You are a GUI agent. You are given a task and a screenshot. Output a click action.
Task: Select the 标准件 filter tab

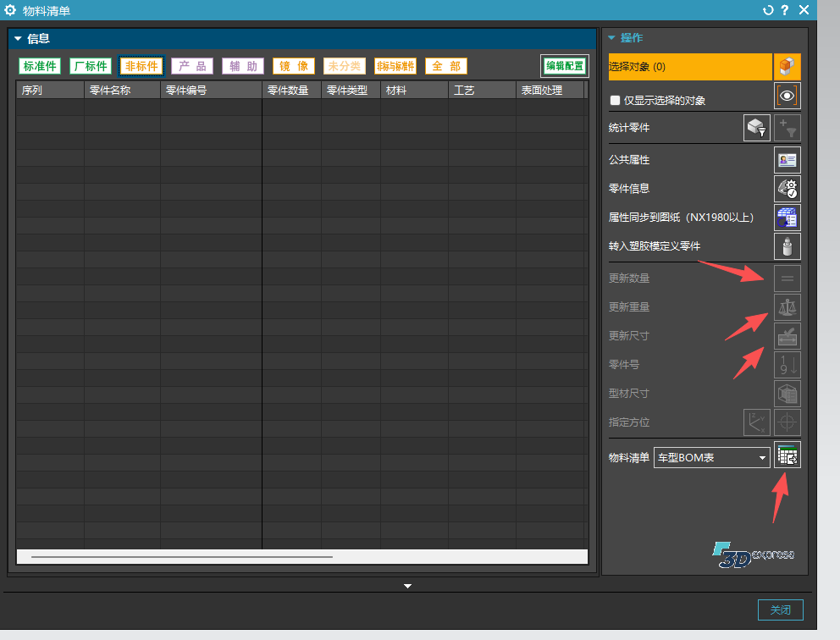pyautogui.click(x=40, y=66)
